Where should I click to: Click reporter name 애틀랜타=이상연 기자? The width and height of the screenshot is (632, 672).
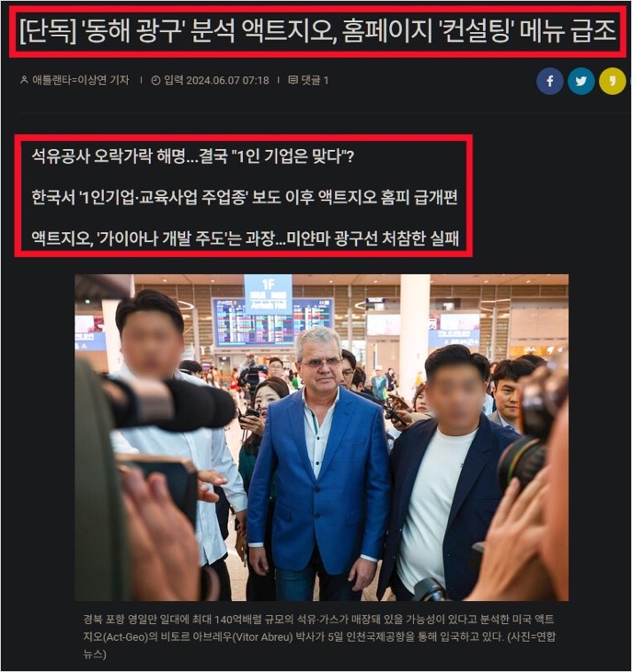pyautogui.click(x=81, y=80)
